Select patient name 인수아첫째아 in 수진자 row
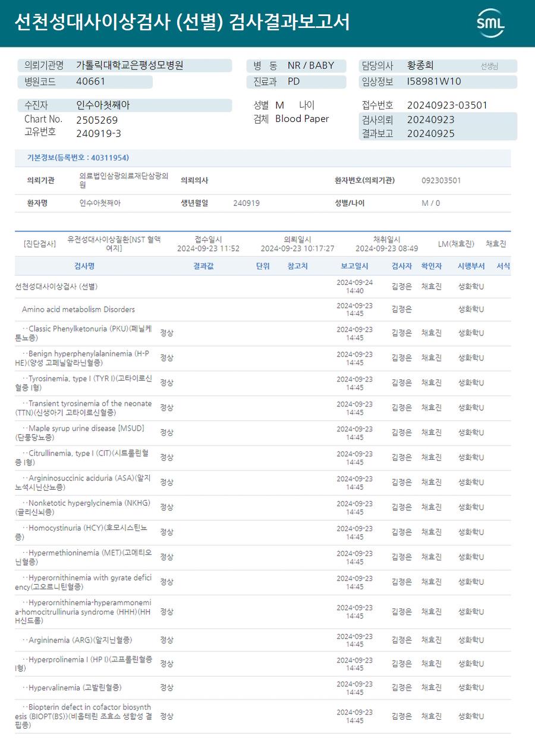 [x=103, y=105]
